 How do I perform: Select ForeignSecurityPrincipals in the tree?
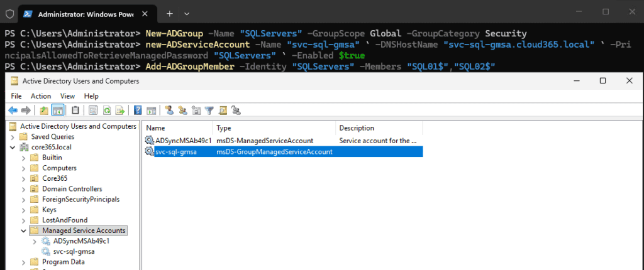(80, 199)
